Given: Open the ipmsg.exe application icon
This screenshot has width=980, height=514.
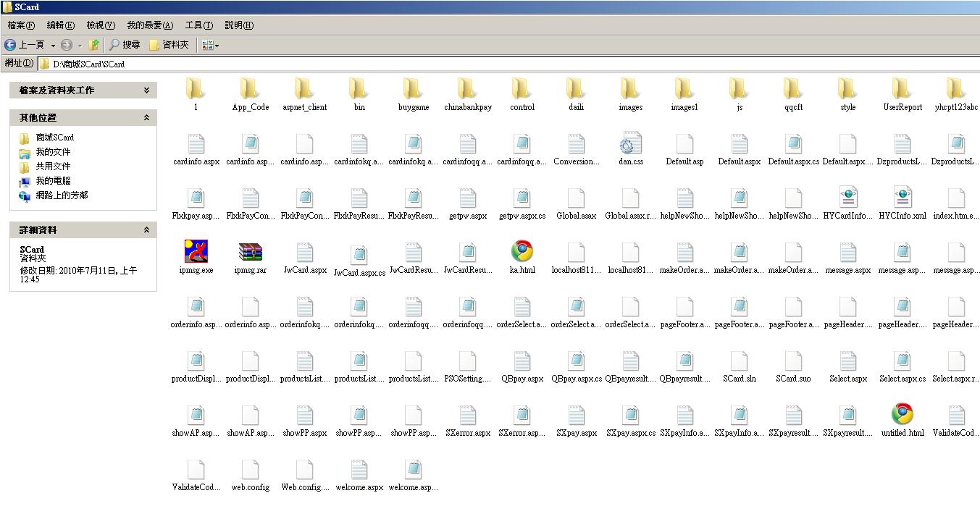Looking at the screenshot, I should click(x=196, y=252).
